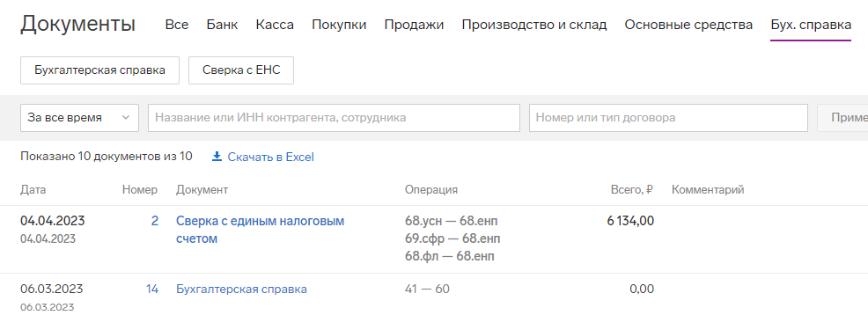Click the Скачать в Excel link
The width and height of the screenshot is (868, 330).
(x=270, y=158)
